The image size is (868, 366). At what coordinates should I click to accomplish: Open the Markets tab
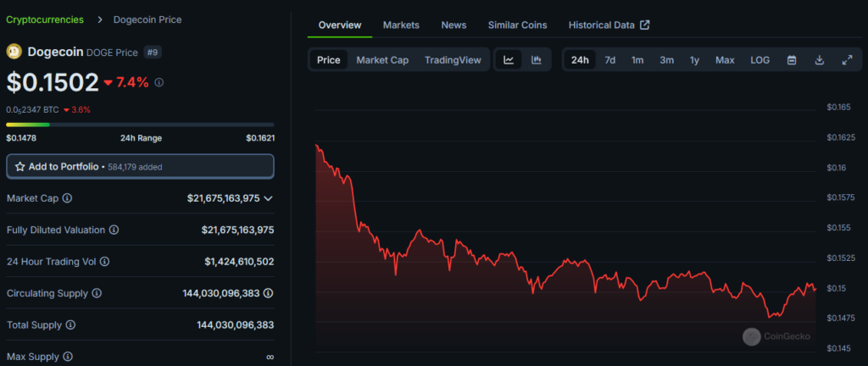pyautogui.click(x=401, y=25)
